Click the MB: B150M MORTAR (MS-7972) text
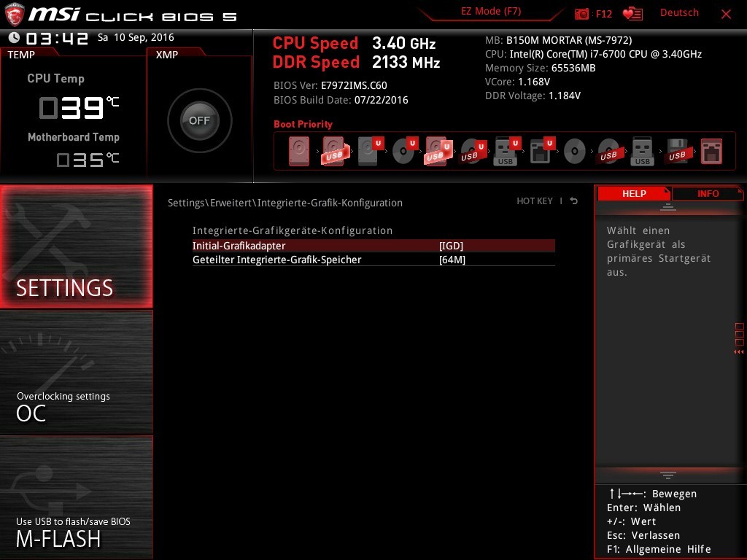 558,40
